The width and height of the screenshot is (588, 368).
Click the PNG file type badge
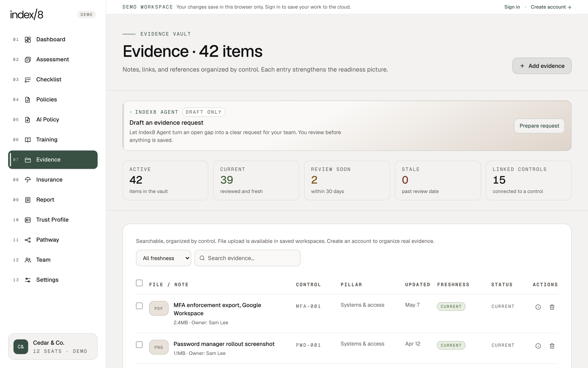point(159,347)
